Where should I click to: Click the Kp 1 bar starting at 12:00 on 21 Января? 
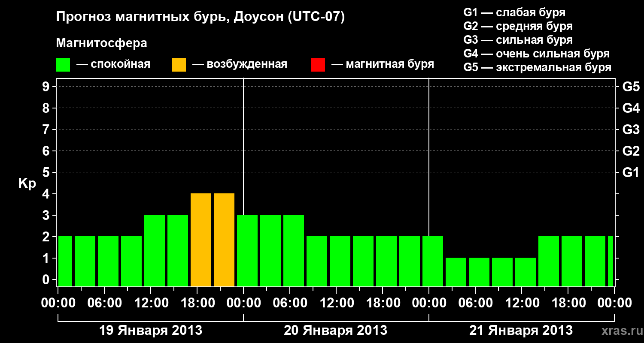[526, 272]
